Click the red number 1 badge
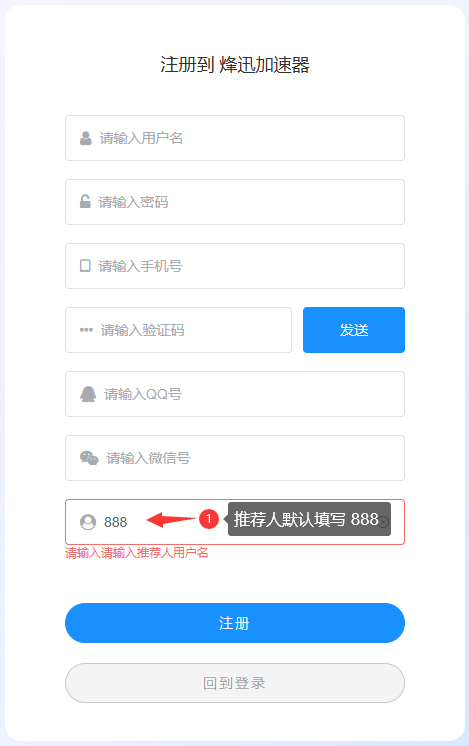This screenshot has height=746, width=469. 208,519
